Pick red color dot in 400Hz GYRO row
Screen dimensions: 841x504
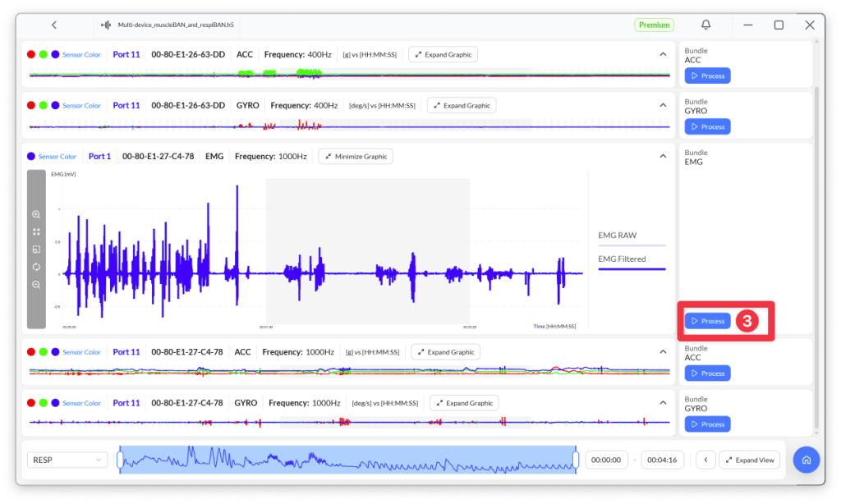[31, 105]
